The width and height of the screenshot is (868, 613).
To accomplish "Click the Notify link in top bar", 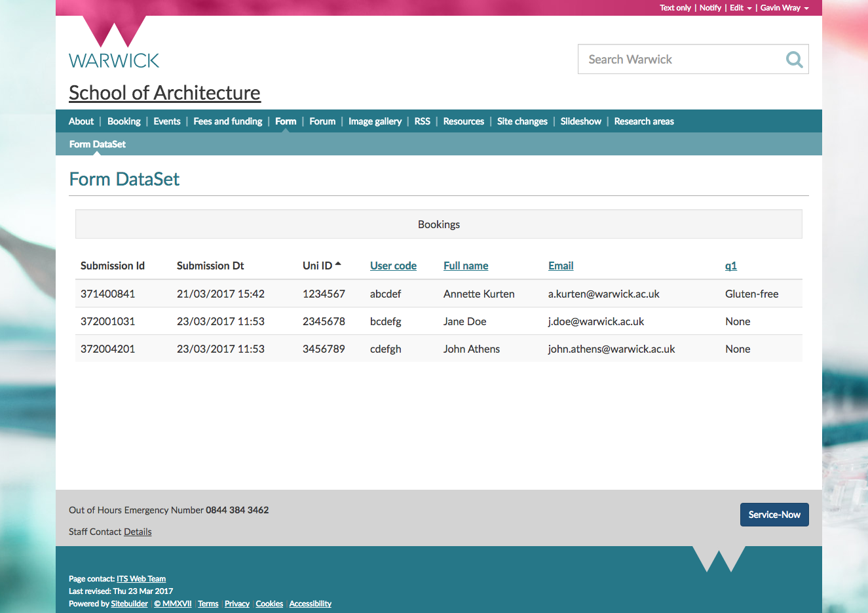I will point(710,8).
